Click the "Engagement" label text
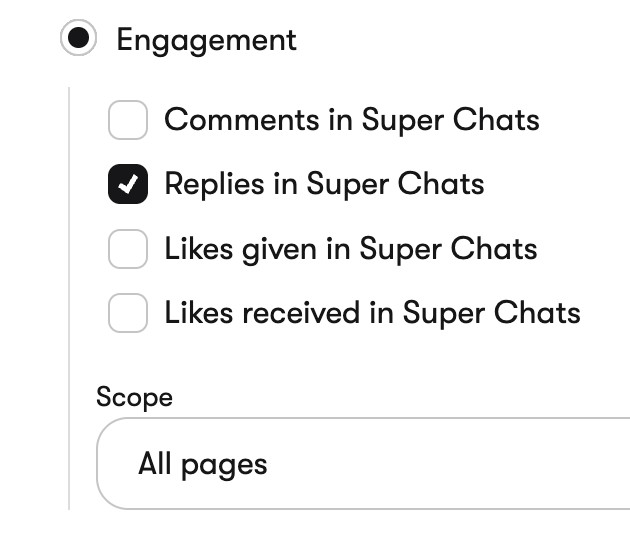 pos(206,40)
